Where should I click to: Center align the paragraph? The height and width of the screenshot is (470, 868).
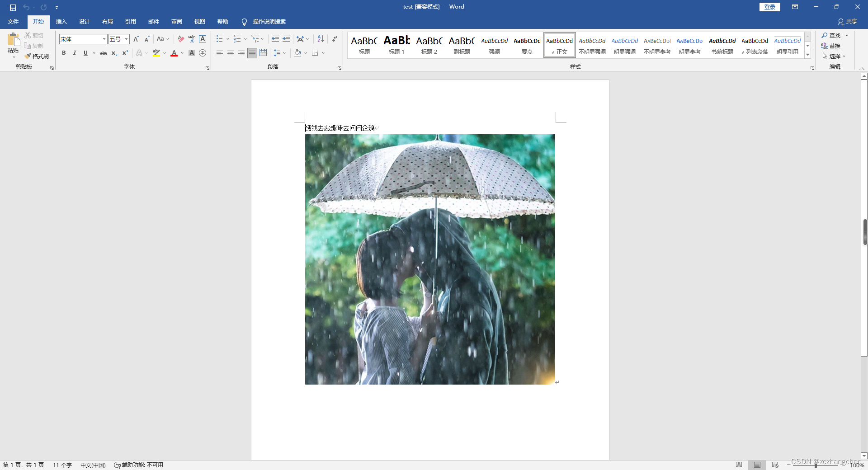tap(230, 53)
